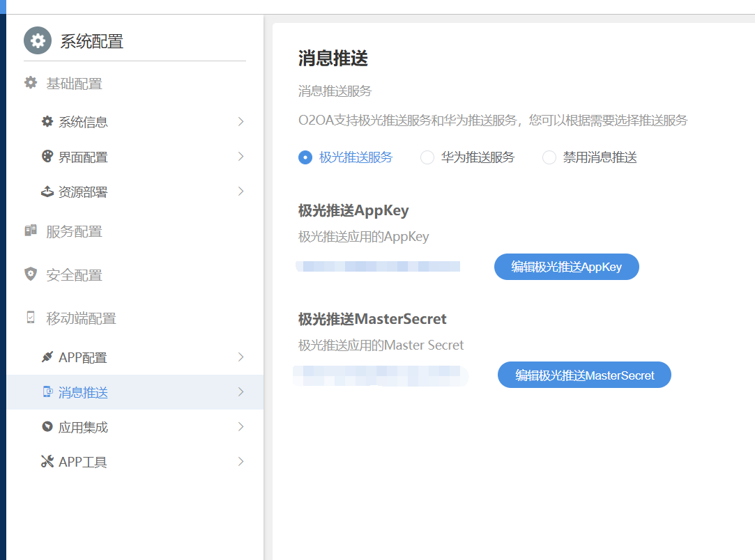The width and height of the screenshot is (755, 560).
Task: Open the 基础配置 section heading
Action: tap(74, 84)
